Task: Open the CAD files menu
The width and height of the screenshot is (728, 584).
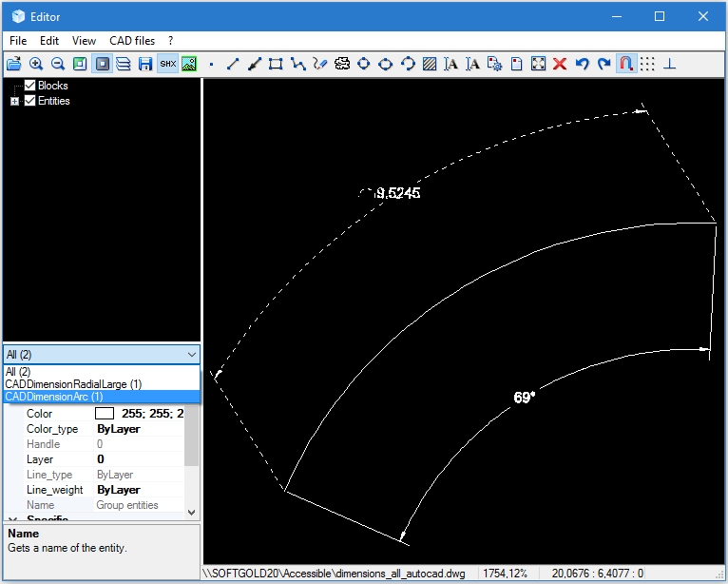Action: [x=132, y=41]
